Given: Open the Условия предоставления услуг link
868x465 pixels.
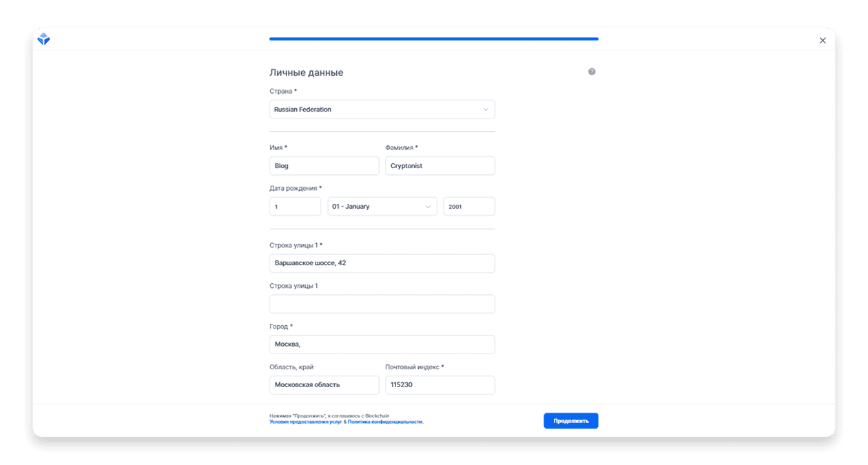Looking at the screenshot, I should coord(305,422).
